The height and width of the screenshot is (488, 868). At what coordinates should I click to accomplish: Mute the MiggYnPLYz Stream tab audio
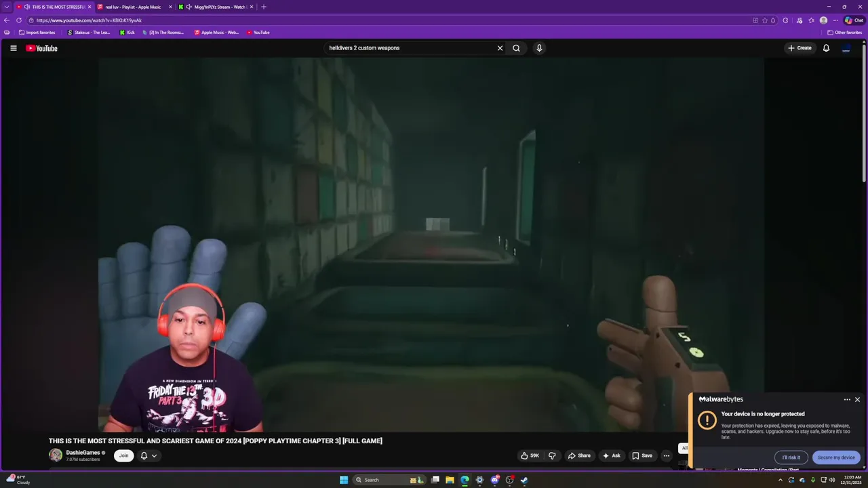pyautogui.click(x=189, y=7)
